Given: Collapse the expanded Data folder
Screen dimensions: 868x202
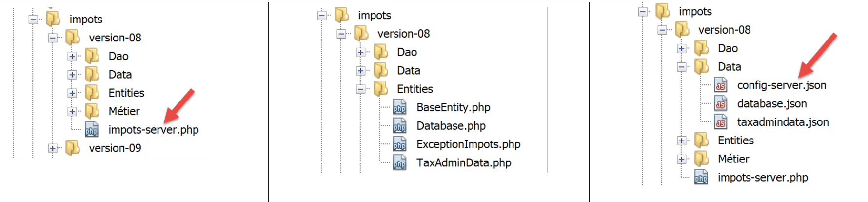Looking at the screenshot, I should [x=682, y=67].
